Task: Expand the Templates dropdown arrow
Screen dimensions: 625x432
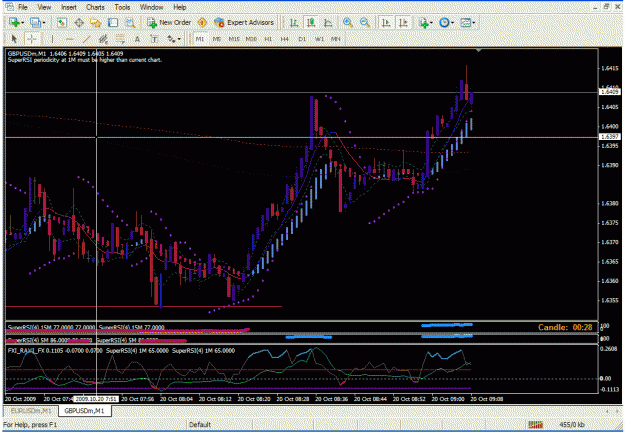Action: click(x=474, y=23)
